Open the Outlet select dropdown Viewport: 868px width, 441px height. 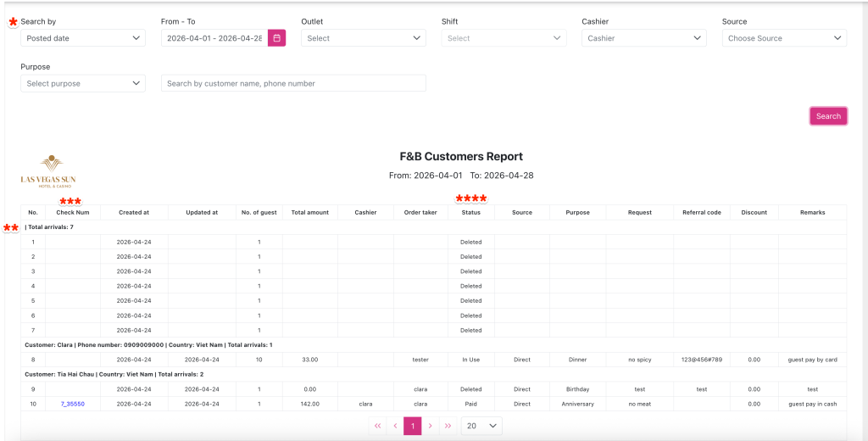click(x=364, y=38)
